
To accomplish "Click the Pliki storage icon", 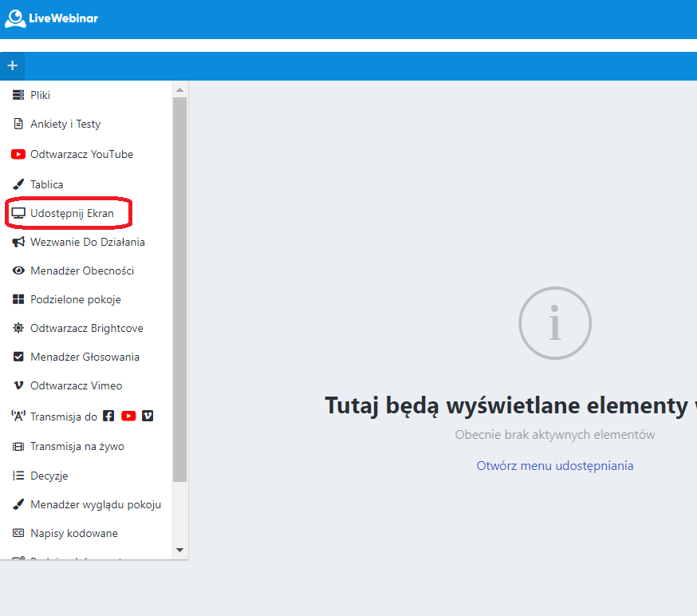I will coord(18,95).
